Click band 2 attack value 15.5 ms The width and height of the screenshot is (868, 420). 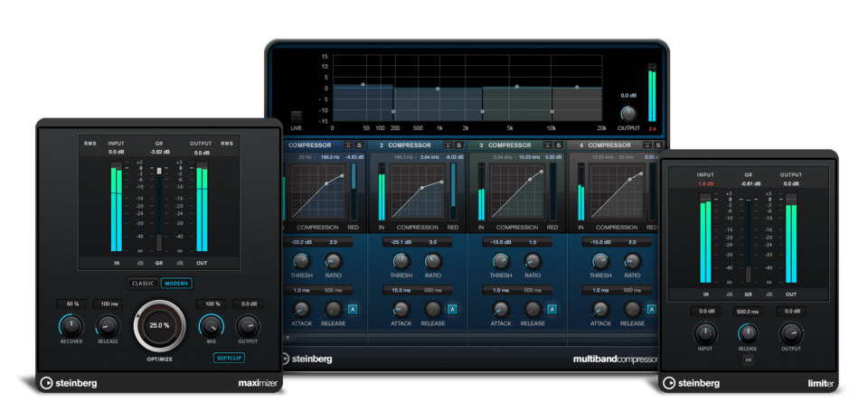[401, 290]
